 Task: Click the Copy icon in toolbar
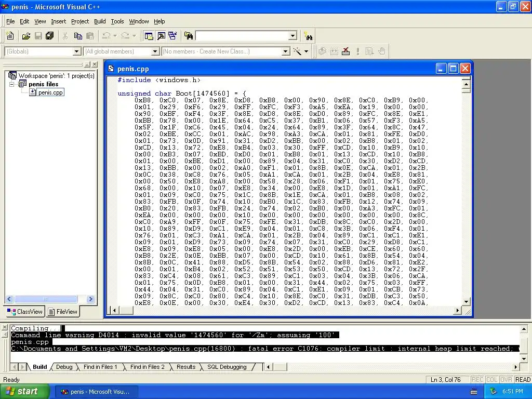click(x=78, y=36)
